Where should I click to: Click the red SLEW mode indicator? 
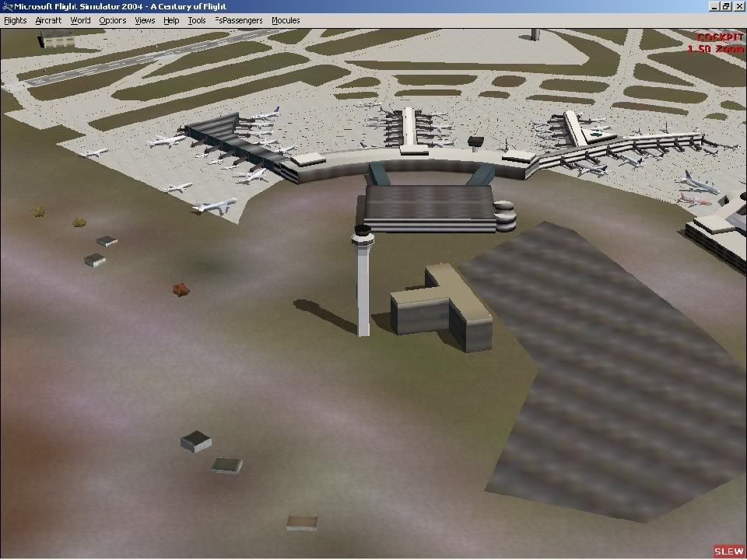[729, 551]
